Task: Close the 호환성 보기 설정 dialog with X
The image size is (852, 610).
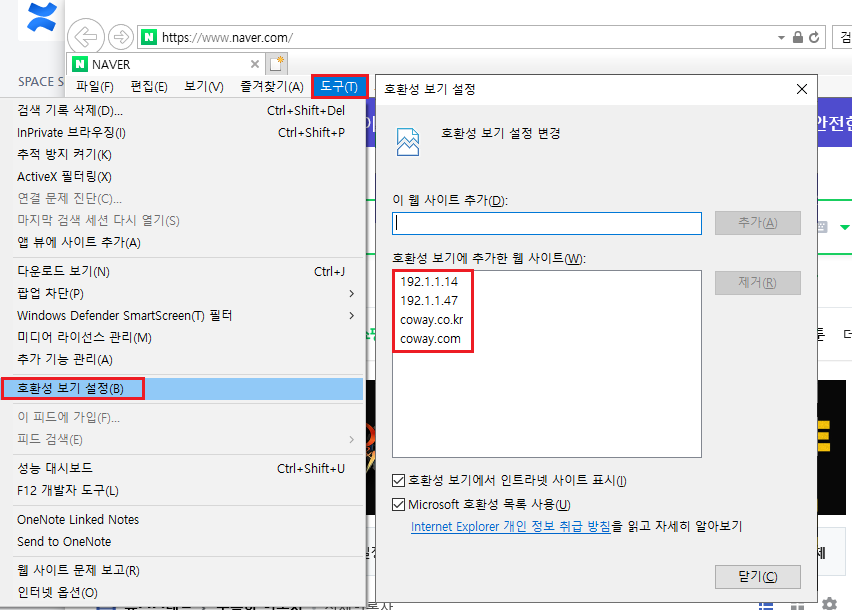Action: point(801,89)
